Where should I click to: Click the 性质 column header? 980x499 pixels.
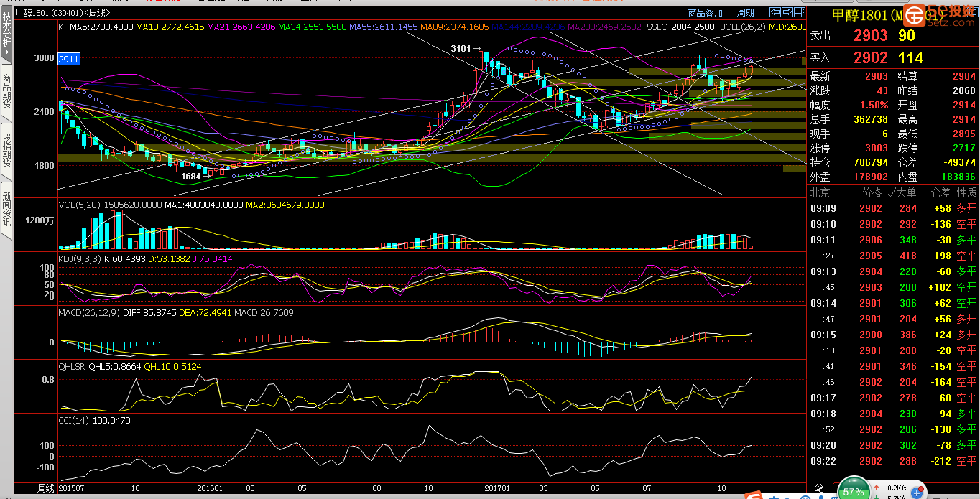(x=966, y=192)
